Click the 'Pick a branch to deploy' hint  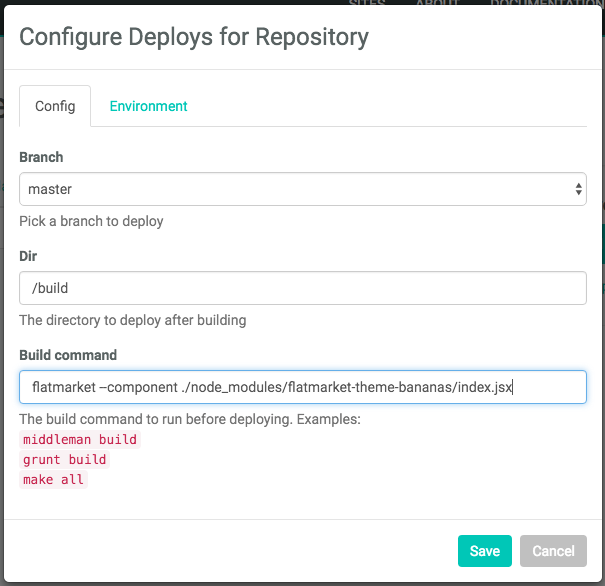(91, 221)
